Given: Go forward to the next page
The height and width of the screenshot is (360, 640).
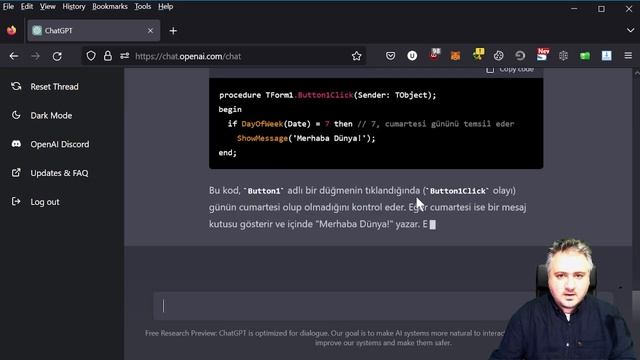Looking at the screenshot, I should pos(36,56).
